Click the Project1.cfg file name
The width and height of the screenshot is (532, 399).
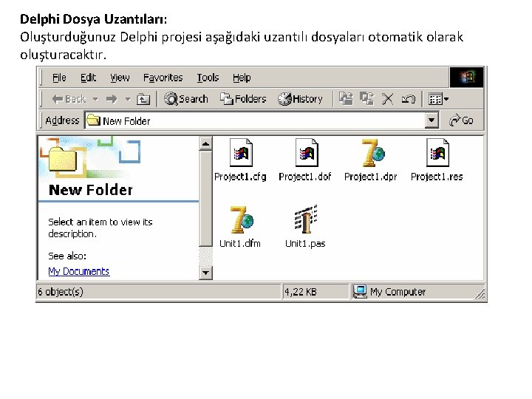pos(240,177)
